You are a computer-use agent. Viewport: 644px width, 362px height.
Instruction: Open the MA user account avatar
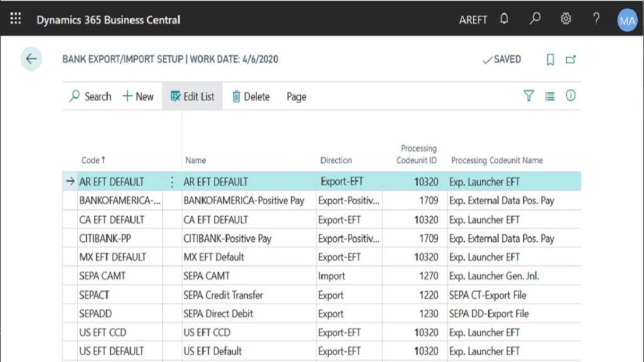pyautogui.click(x=627, y=21)
